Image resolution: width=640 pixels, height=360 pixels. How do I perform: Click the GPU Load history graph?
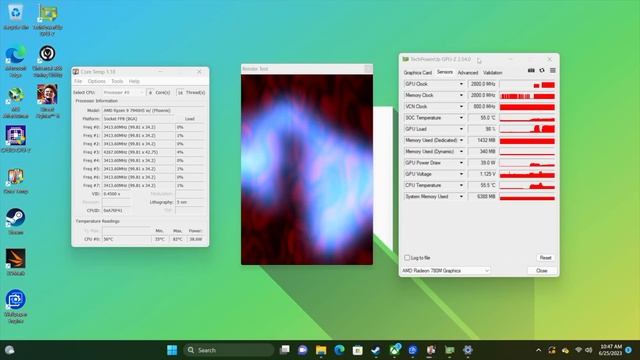coord(527,129)
